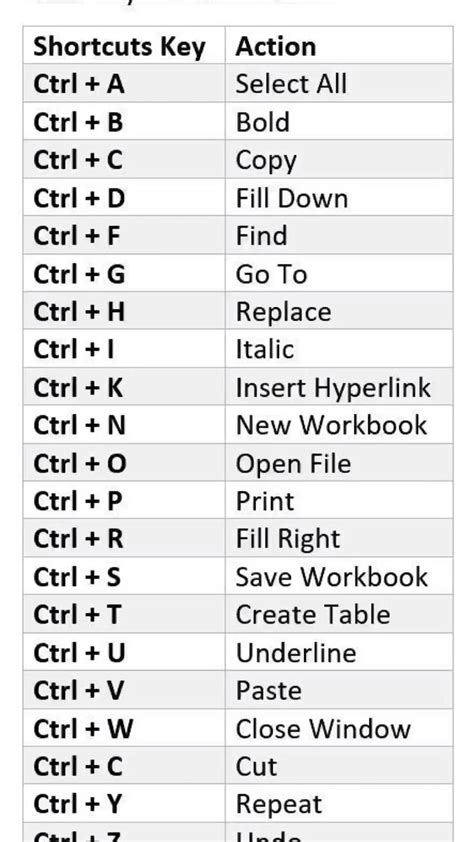Viewport: 474px width, 842px height.
Task: Select the Open File action cell
Action: tap(339, 463)
